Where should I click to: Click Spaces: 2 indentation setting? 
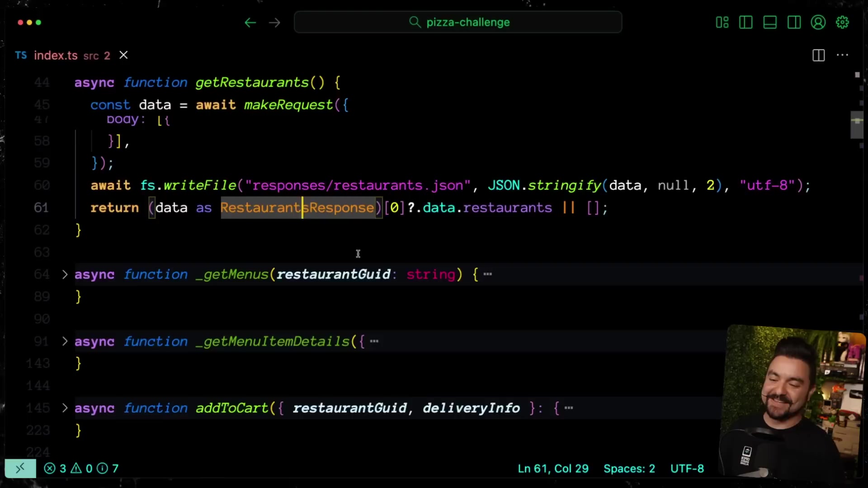tap(629, 469)
